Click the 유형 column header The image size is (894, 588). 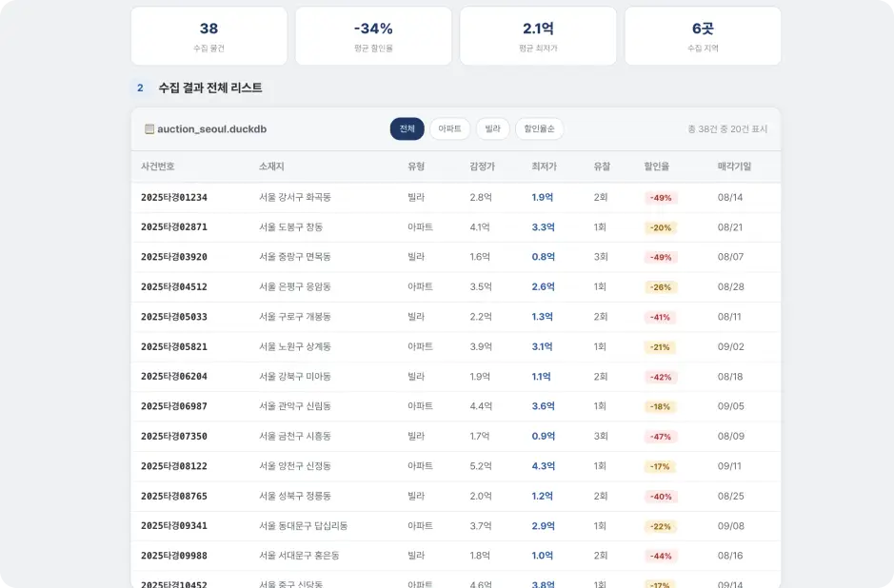[416, 167]
